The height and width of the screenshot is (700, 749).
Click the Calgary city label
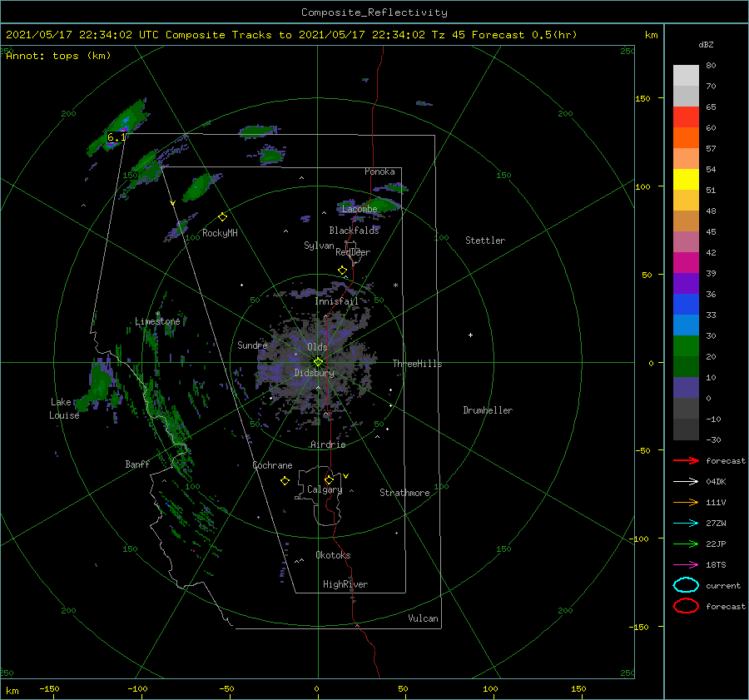pos(325,489)
